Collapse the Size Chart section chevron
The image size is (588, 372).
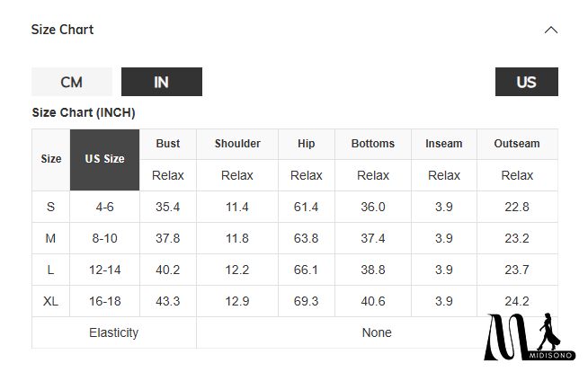(x=551, y=30)
